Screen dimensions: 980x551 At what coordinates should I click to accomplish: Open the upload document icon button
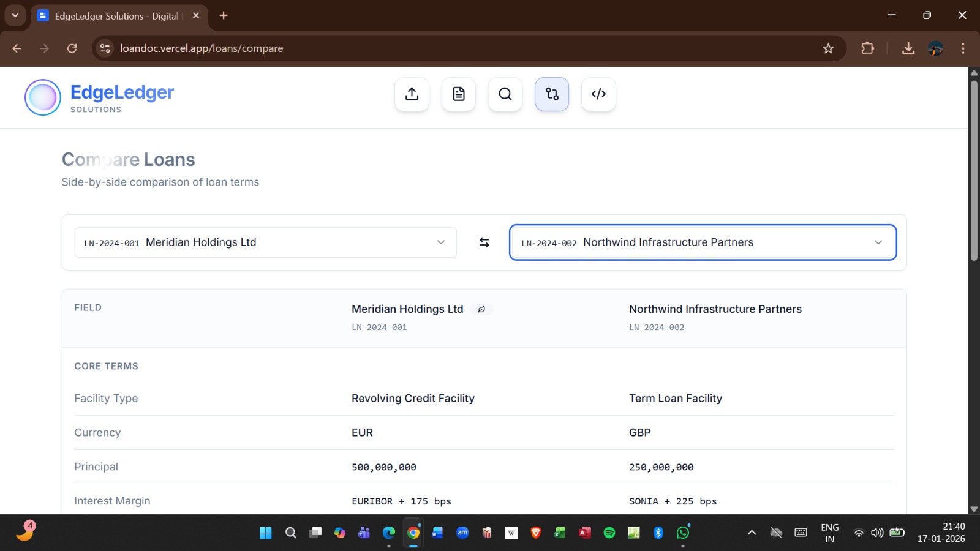(412, 94)
